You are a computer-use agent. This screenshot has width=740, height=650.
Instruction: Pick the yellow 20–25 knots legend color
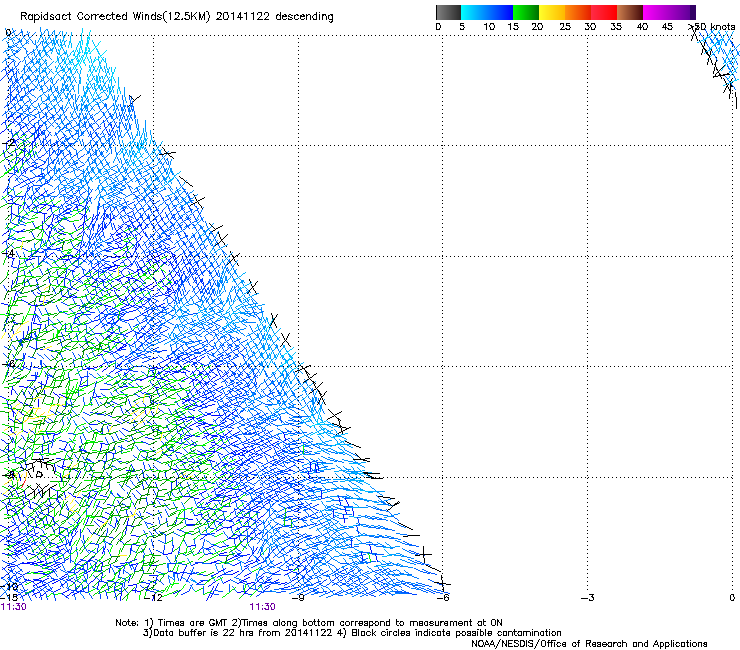pos(552,12)
